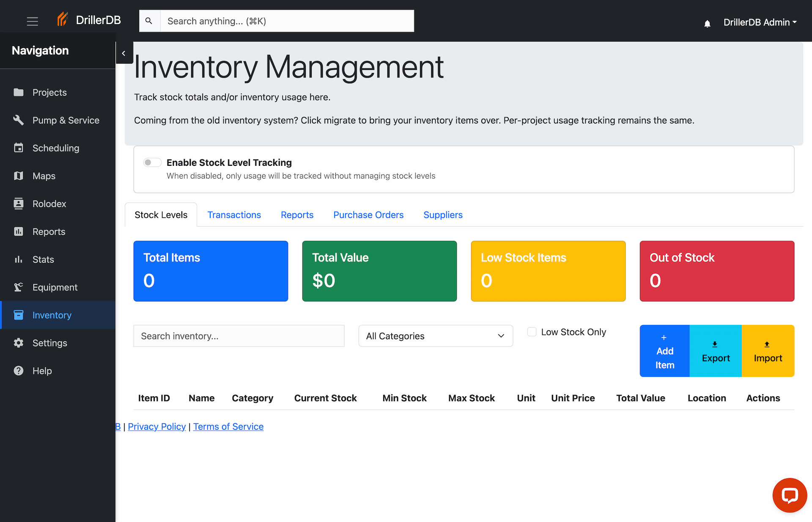Select the Pump & Service wrench icon
The width and height of the screenshot is (812, 522).
tap(19, 120)
